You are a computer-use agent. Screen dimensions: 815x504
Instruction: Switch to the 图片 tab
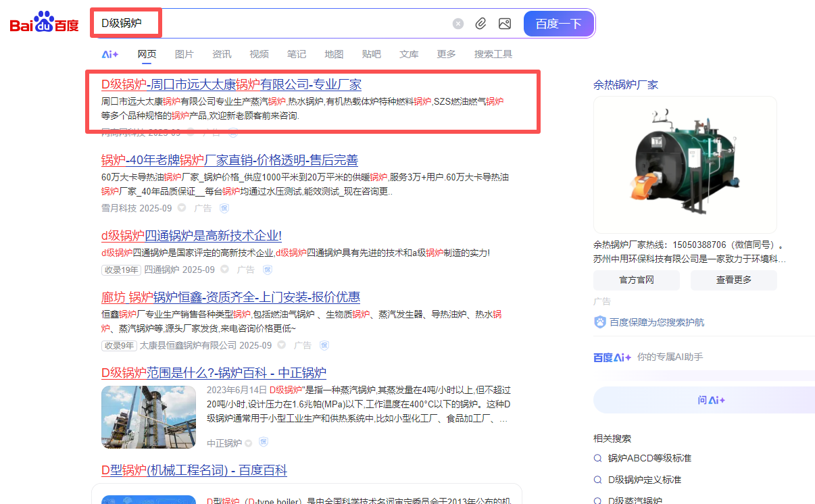184,54
